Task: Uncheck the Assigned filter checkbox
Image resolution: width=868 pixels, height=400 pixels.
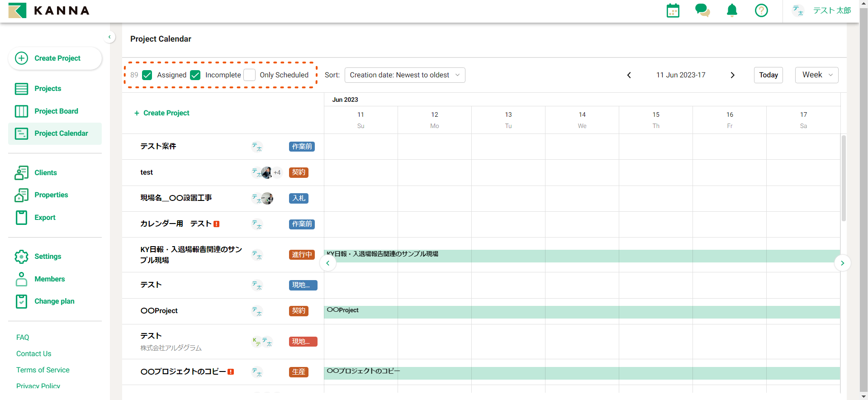Action: click(147, 75)
